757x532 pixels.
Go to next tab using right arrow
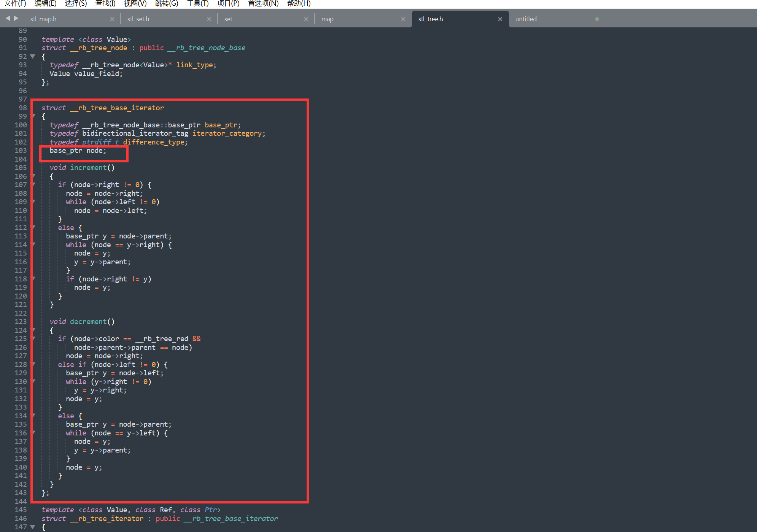pyautogui.click(x=16, y=18)
